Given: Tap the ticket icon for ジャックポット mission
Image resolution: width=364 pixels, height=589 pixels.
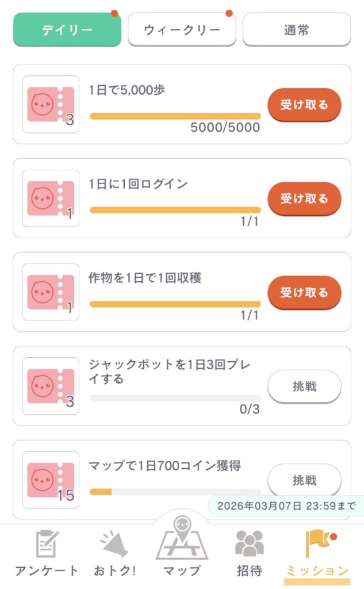Looking at the screenshot, I should click(51, 386).
